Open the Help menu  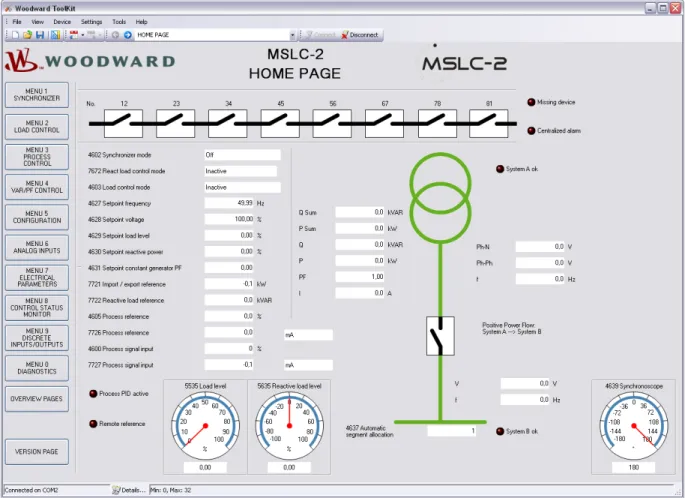[141, 21]
